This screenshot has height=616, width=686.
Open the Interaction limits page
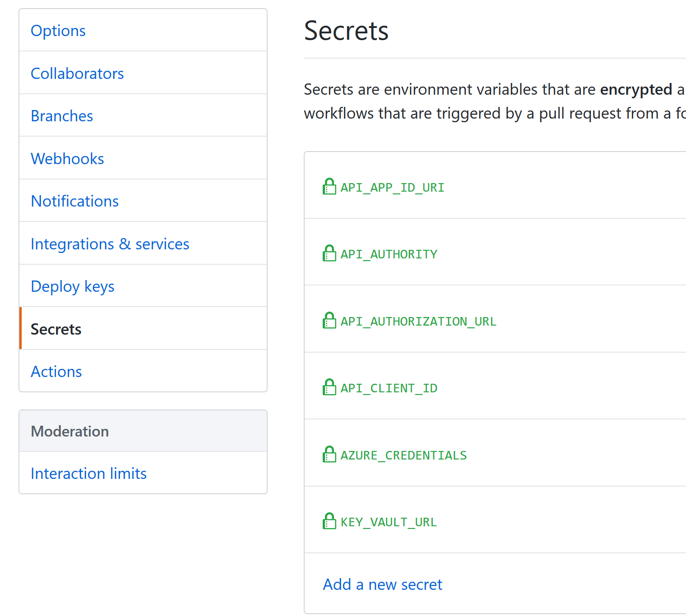[x=88, y=473]
